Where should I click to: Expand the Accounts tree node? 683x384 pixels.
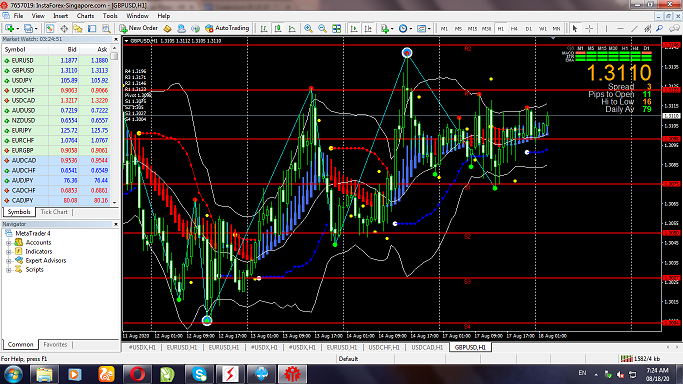tap(8, 243)
